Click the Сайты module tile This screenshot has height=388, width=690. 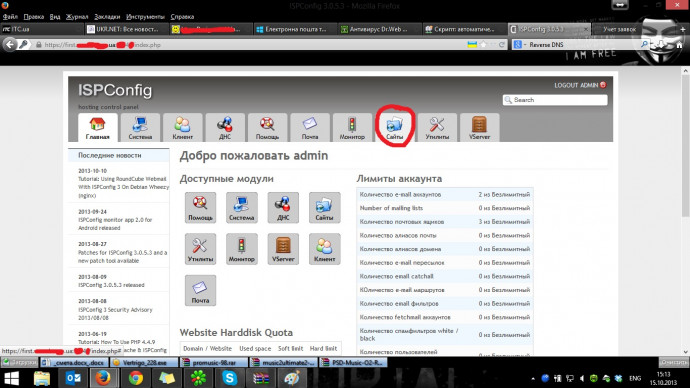click(324, 208)
